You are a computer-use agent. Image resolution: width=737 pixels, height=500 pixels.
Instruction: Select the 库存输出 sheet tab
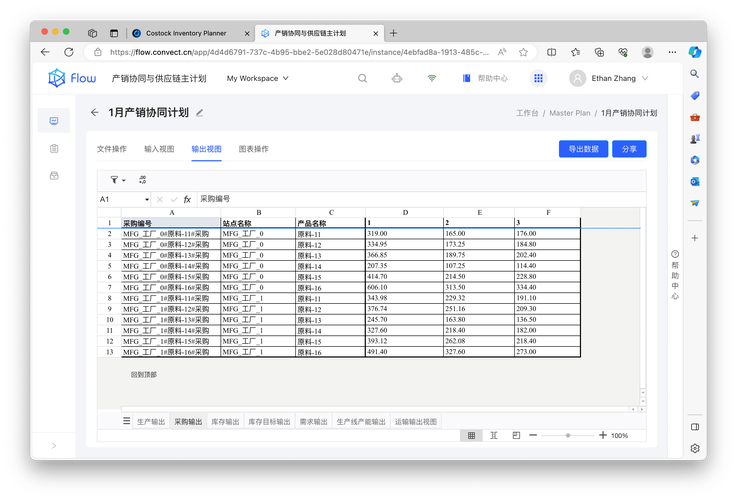(223, 422)
